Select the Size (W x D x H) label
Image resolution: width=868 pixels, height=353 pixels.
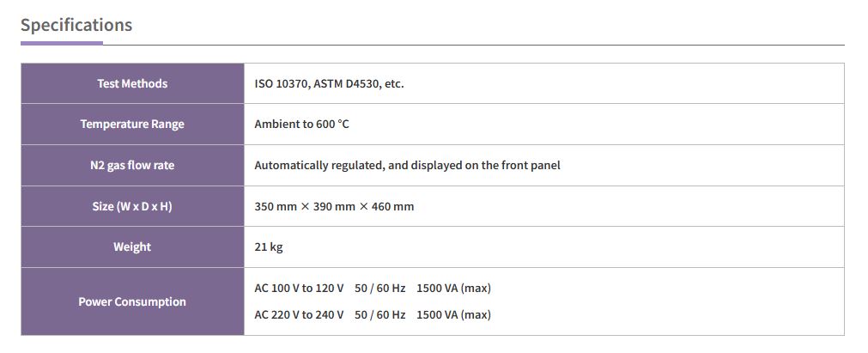[132, 206]
